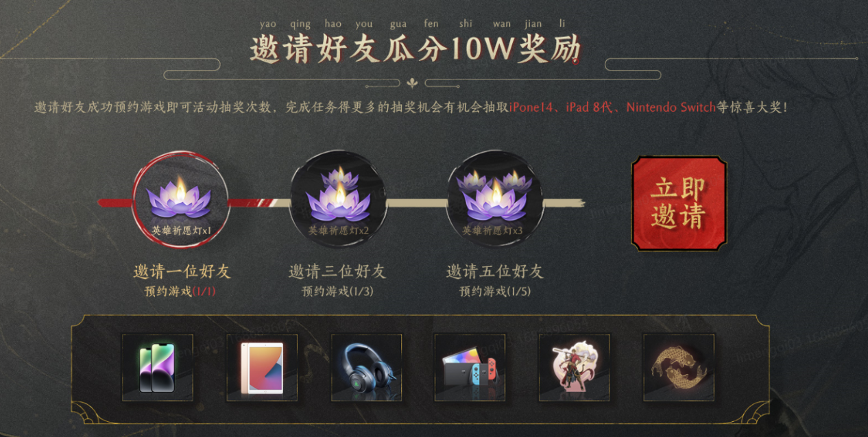This screenshot has width=868, height=437.
Task: Click the 邀请一位好友 task label
Action: click(182, 272)
